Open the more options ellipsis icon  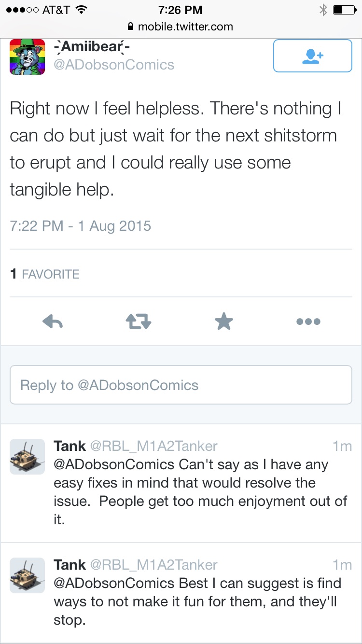pyautogui.click(x=308, y=322)
